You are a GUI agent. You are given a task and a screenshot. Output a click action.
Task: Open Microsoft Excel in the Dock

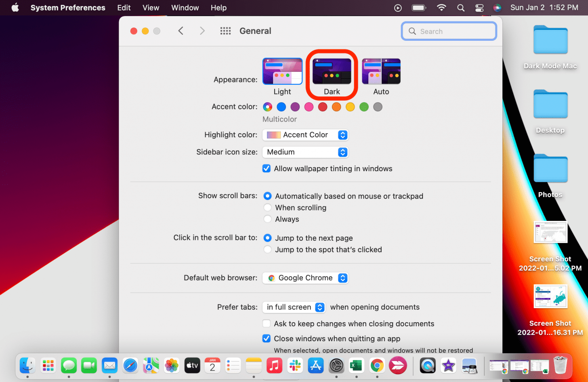[x=357, y=365]
